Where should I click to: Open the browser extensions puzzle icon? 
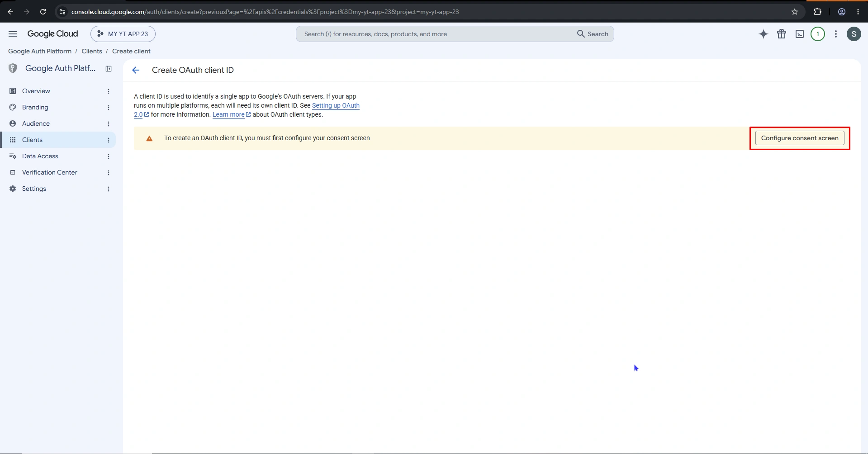pos(817,12)
